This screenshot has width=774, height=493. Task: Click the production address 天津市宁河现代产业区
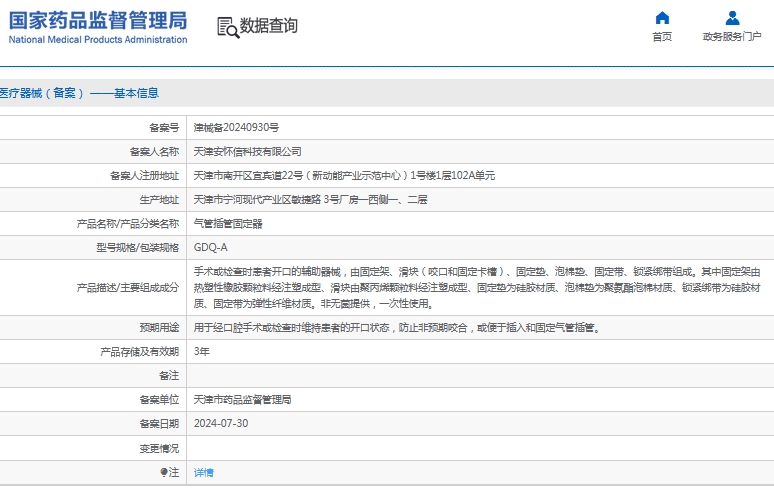310,200
